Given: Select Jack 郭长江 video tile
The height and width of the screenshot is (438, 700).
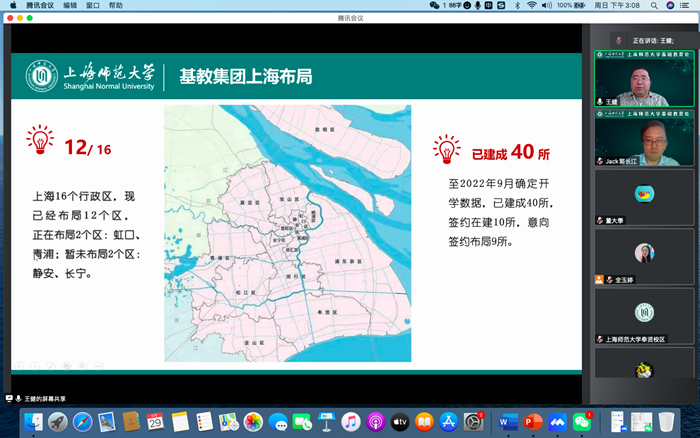Looking at the screenshot, I should (644, 138).
